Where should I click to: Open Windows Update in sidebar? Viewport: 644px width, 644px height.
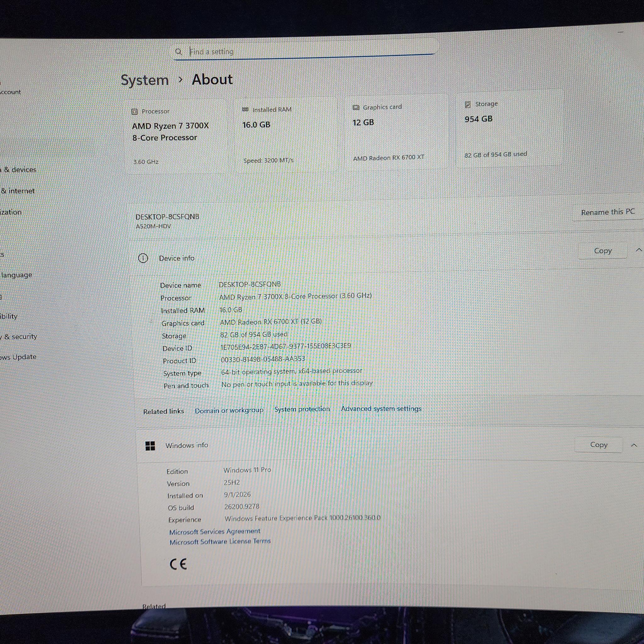coord(18,357)
